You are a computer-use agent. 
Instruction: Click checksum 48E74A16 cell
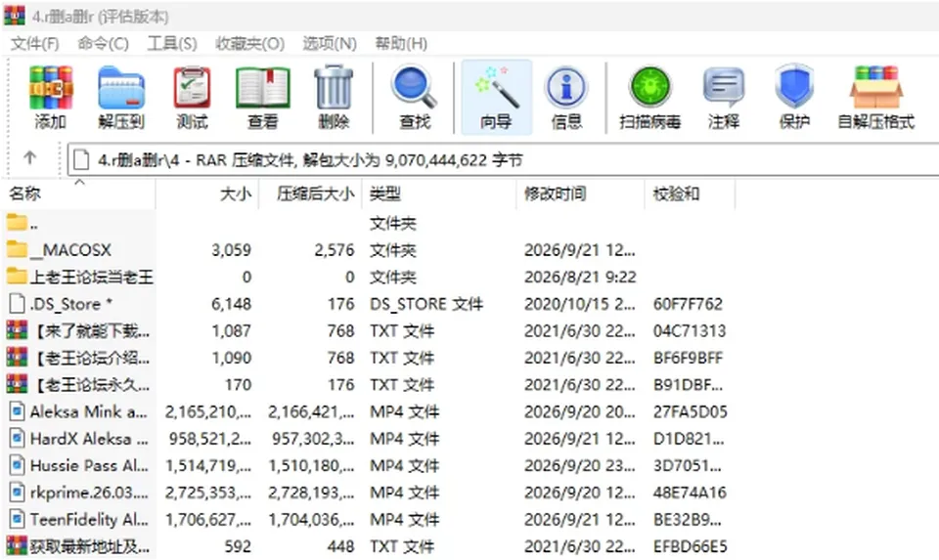pyautogui.click(x=690, y=493)
